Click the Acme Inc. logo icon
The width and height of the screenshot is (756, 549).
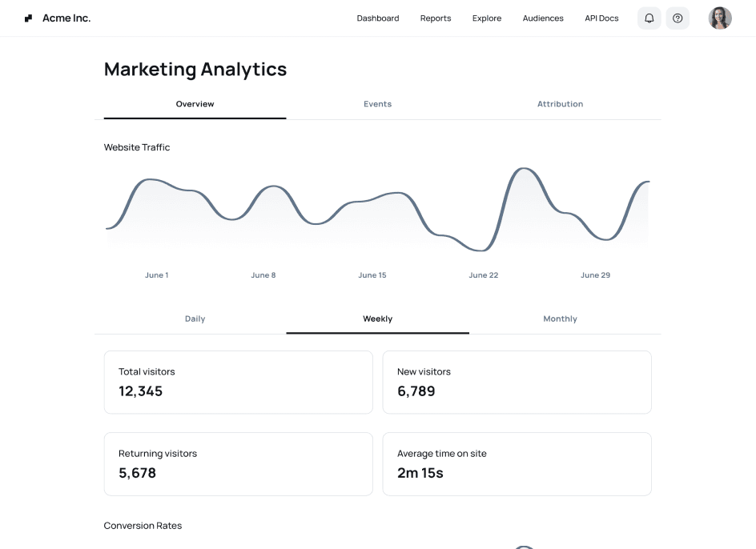tap(29, 18)
